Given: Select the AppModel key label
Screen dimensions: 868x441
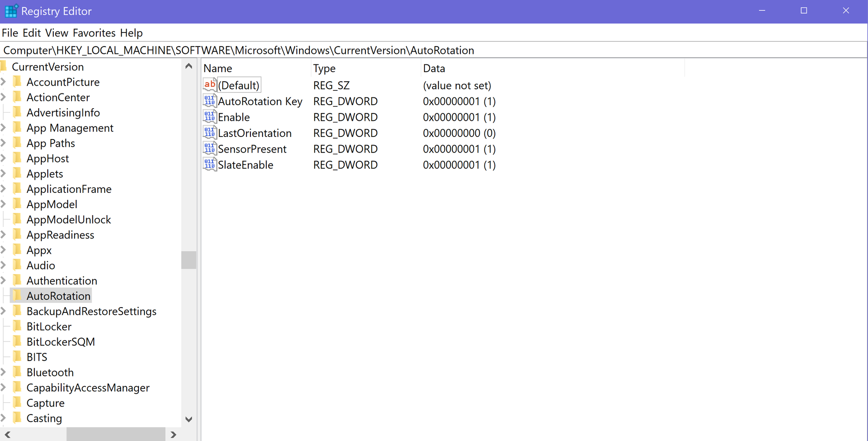Looking at the screenshot, I should point(52,204).
